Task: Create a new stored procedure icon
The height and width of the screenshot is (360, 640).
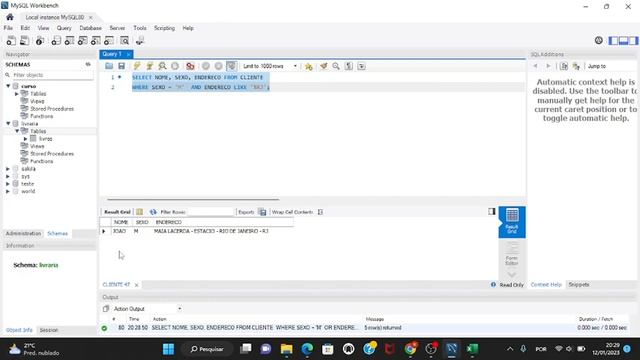Action: [x=96, y=40]
